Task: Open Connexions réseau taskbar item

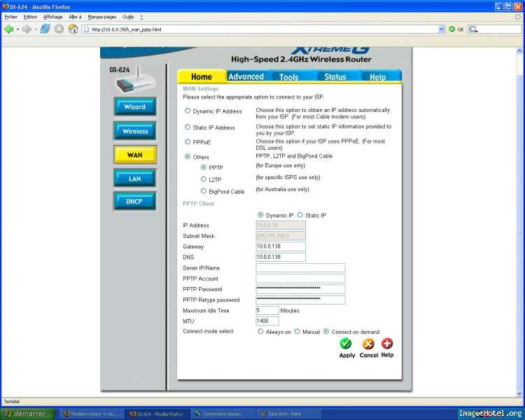Action: (x=223, y=414)
